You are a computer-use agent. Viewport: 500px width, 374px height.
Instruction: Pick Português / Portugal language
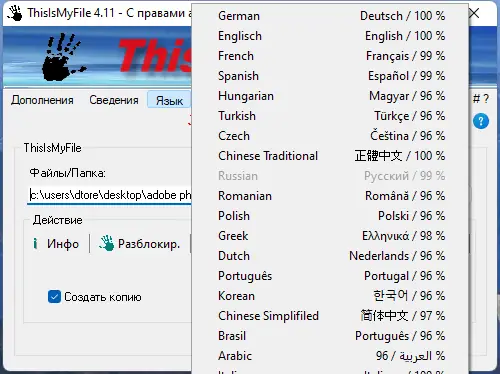click(x=331, y=276)
